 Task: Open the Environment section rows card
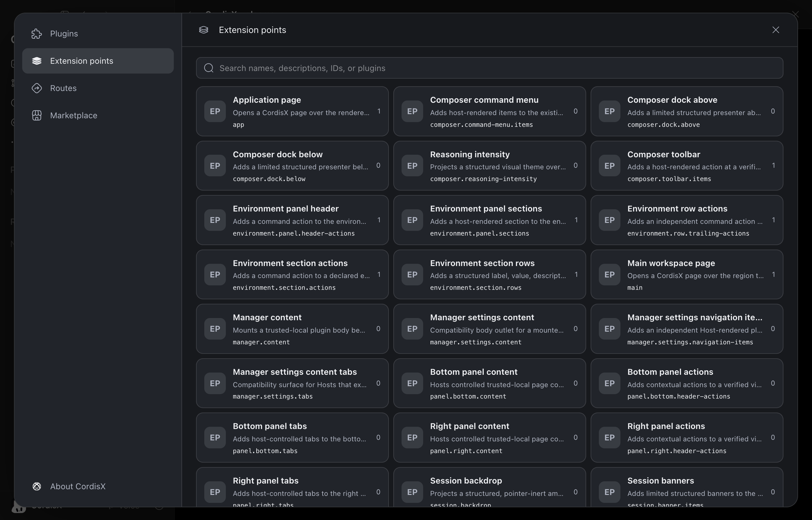pyautogui.click(x=489, y=275)
